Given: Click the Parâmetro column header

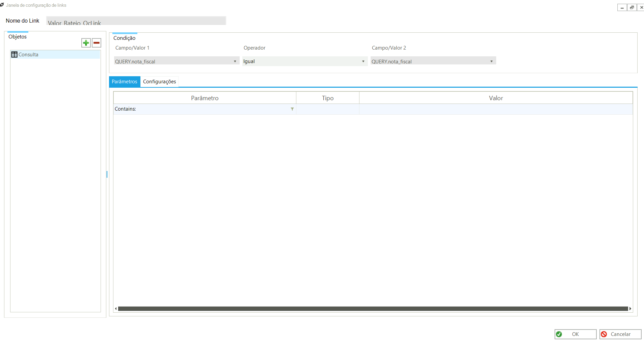Looking at the screenshot, I should point(205,98).
